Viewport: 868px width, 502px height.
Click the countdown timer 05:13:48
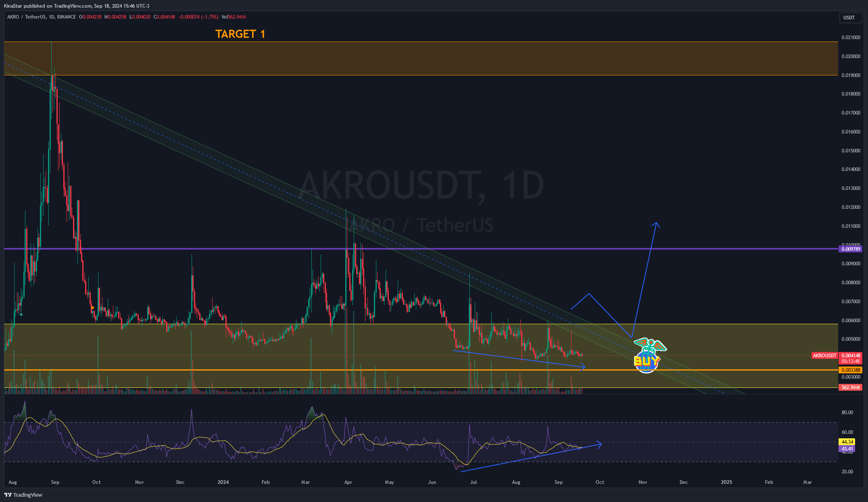pos(851,361)
